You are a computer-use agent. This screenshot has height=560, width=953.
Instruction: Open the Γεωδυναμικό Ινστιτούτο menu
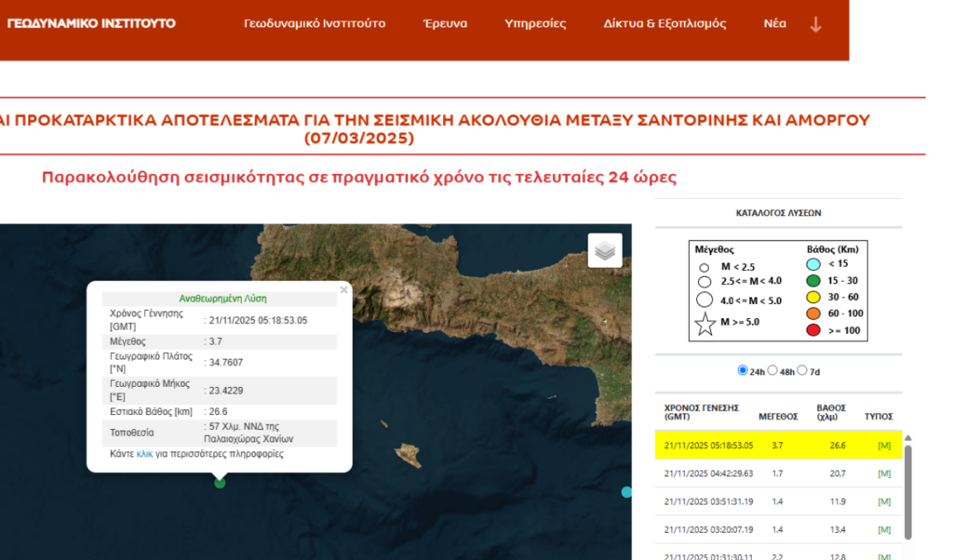click(x=315, y=23)
